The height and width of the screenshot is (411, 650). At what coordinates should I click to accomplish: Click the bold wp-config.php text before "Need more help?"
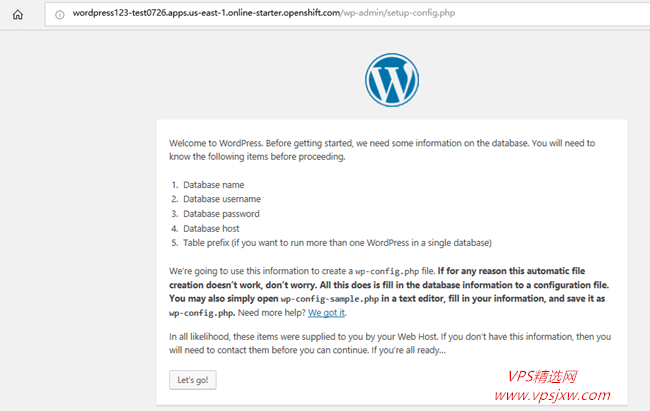tap(202, 313)
